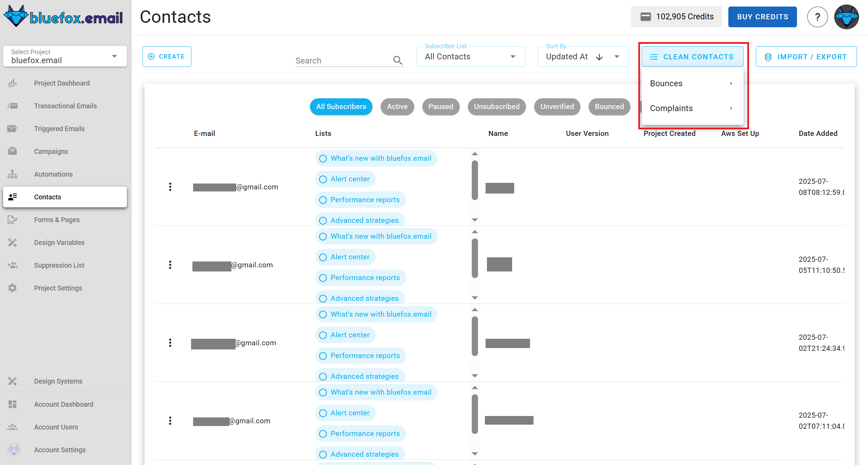Open row menu for second gmail contact

170,265
